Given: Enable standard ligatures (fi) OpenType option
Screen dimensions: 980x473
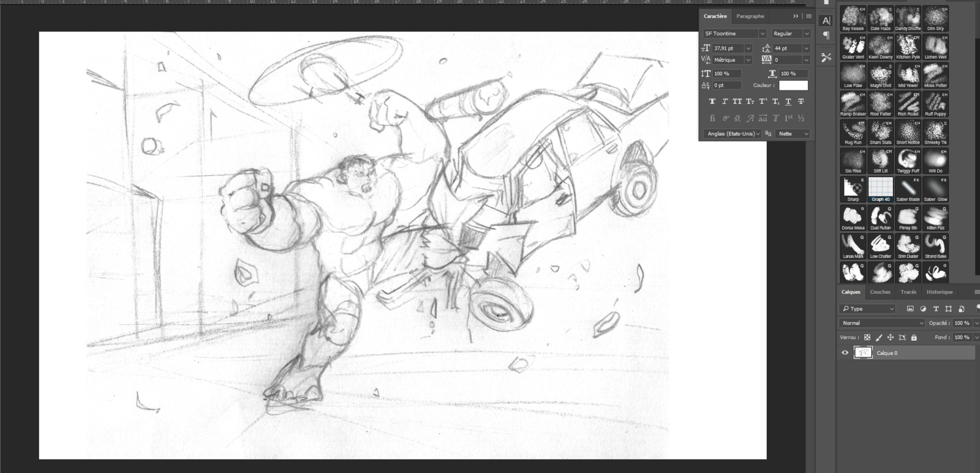Looking at the screenshot, I should tap(712, 118).
